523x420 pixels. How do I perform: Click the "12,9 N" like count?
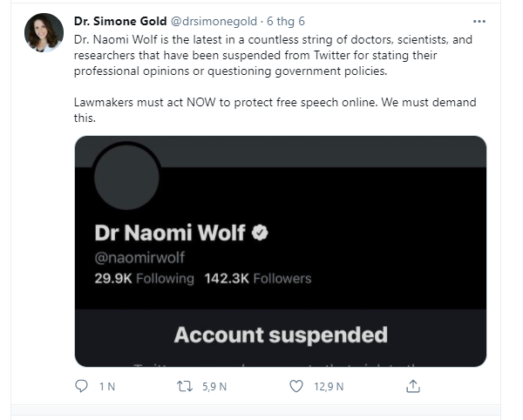point(329,385)
